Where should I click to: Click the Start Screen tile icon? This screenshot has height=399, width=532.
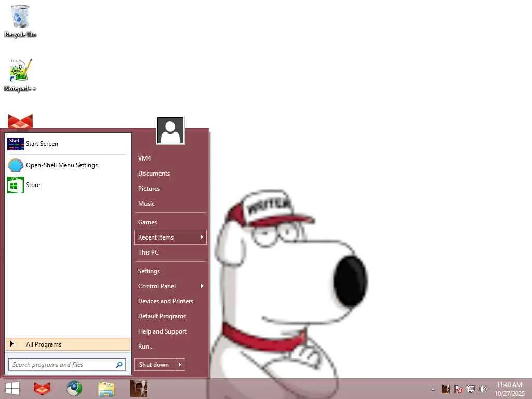pos(15,144)
